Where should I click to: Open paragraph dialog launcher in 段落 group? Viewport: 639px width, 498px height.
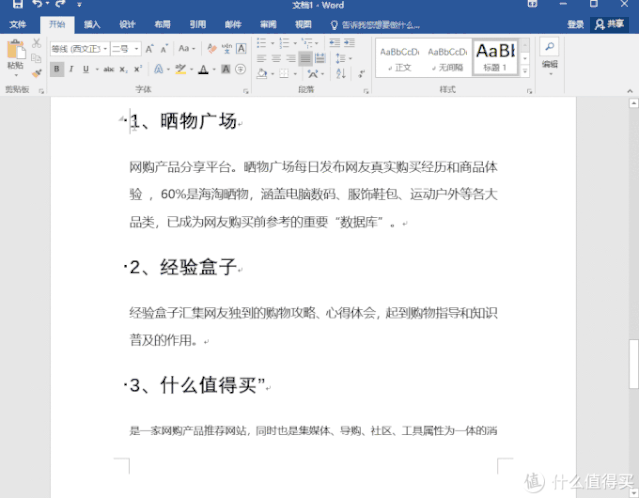point(366,91)
